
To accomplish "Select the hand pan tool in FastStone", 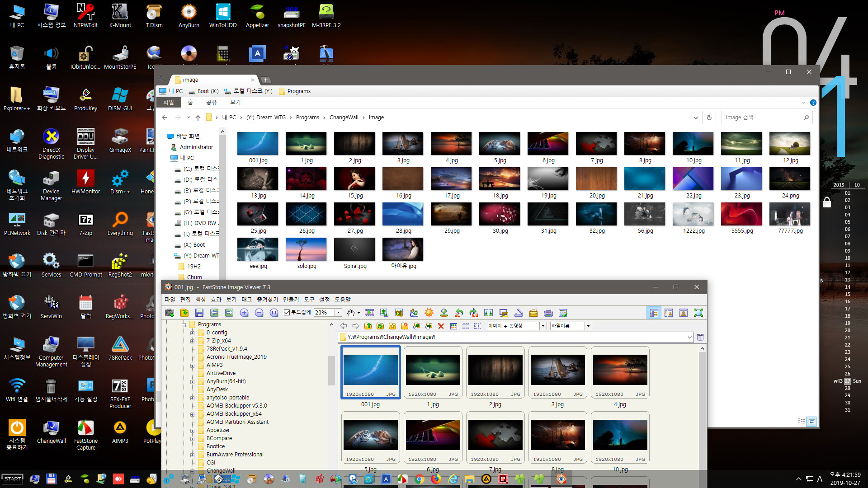I will 351,313.
